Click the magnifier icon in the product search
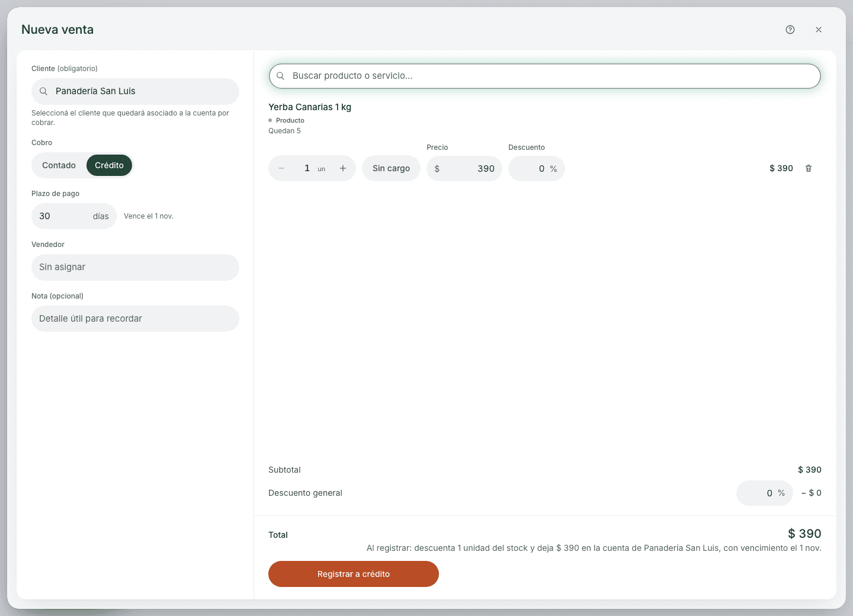This screenshot has height=616, width=853. click(x=281, y=76)
